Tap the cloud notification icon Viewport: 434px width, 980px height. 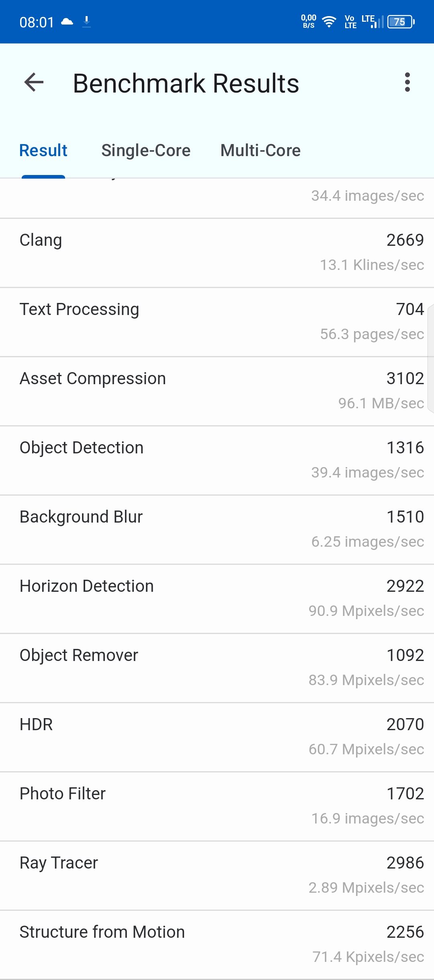pyautogui.click(x=67, y=21)
